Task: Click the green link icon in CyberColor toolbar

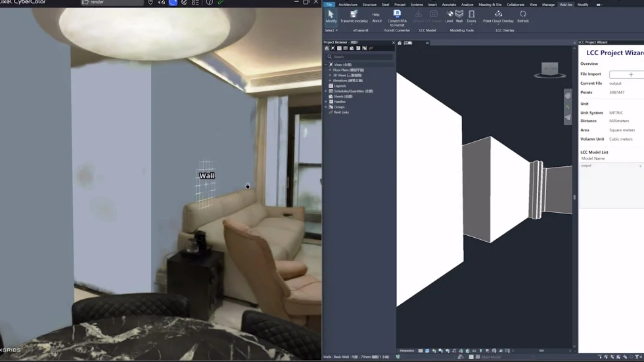Action: coord(221,3)
